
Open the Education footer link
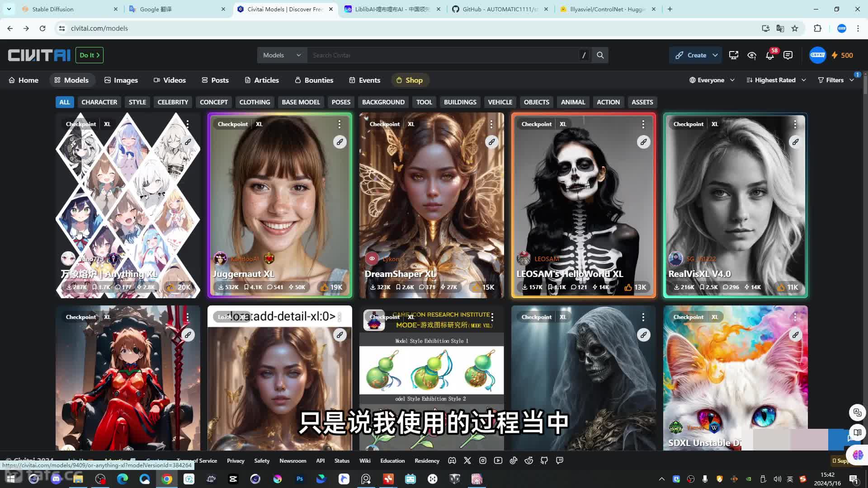point(392,460)
